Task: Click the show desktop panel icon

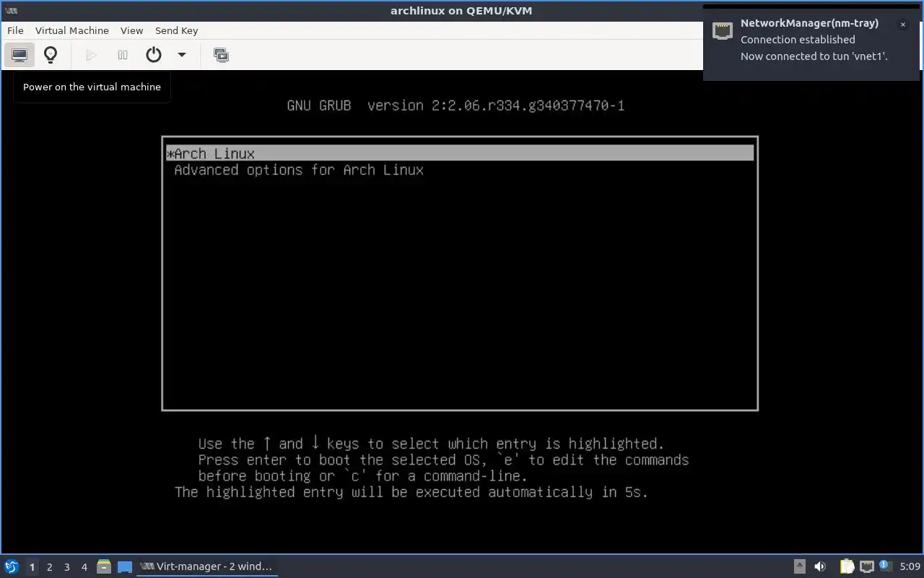Action: point(125,566)
